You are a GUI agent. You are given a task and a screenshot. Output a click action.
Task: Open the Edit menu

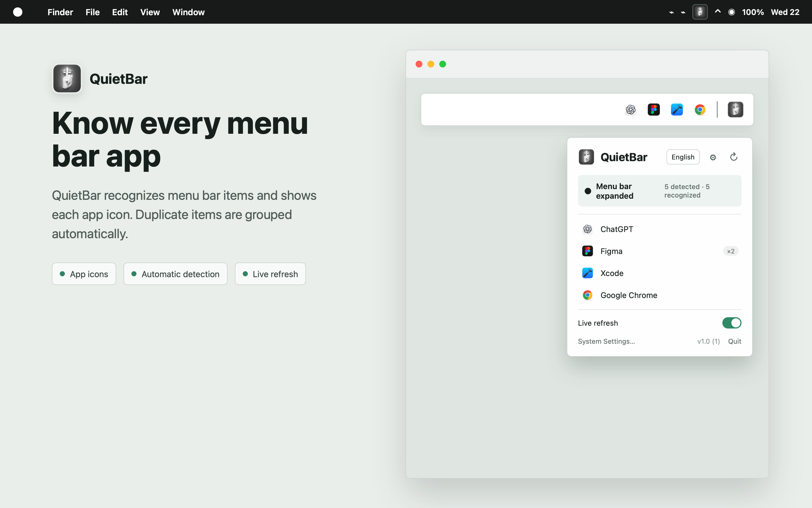pyautogui.click(x=120, y=12)
